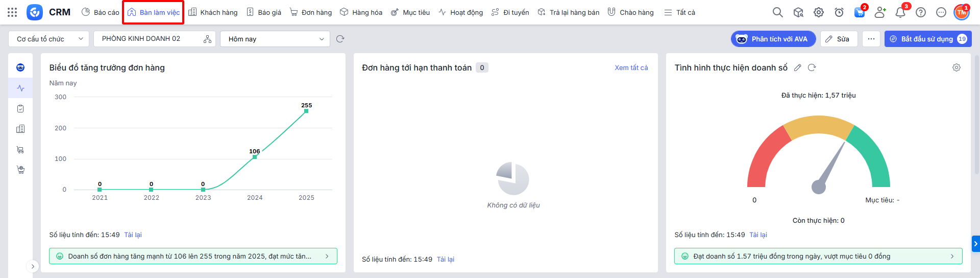Click Phân tích với AVA button
This screenshot has width=980, height=278.
pyautogui.click(x=773, y=39)
